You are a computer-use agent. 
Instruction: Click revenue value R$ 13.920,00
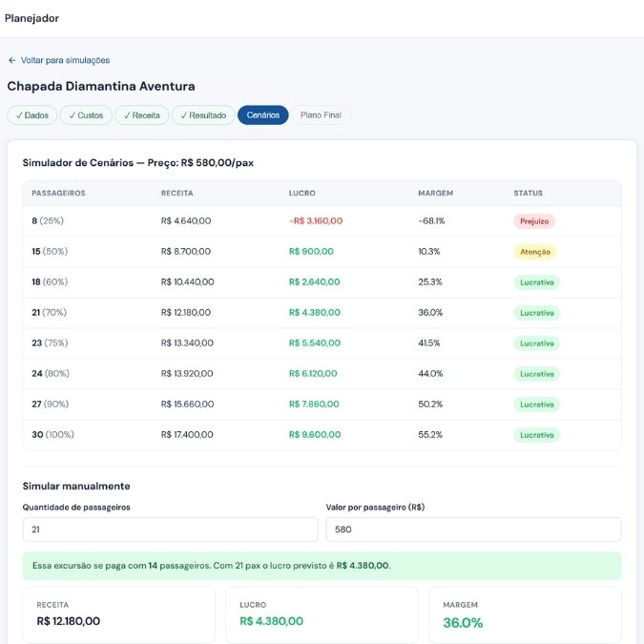coord(187,373)
